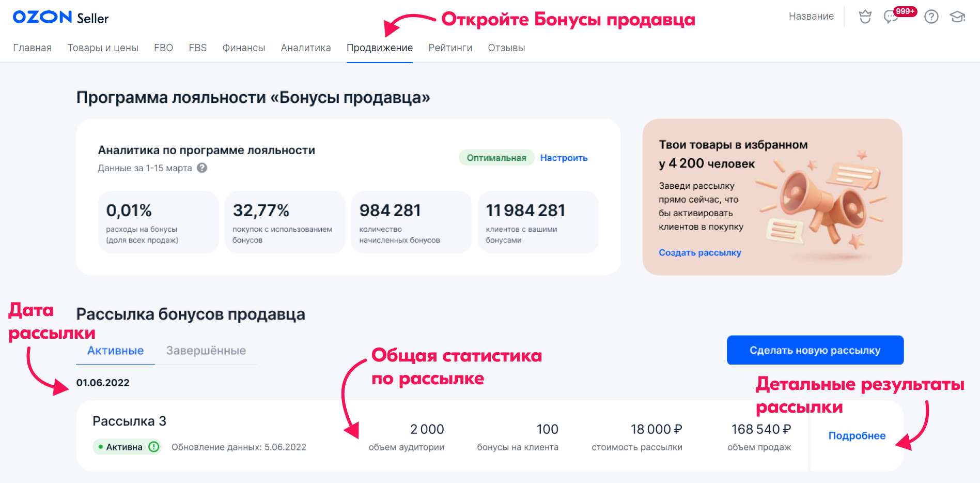Click help icon next to Данные за 1-15 марта
The height and width of the screenshot is (483, 980).
203,168
